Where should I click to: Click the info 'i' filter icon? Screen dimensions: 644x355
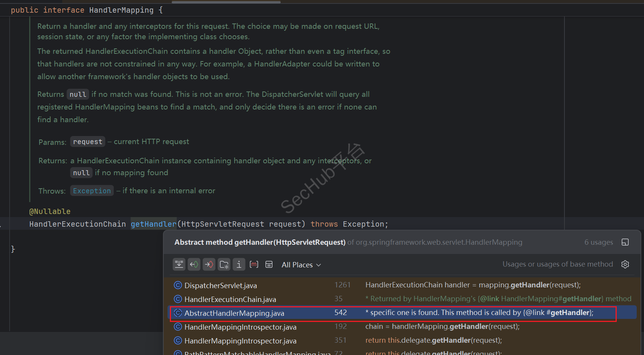pos(239,264)
